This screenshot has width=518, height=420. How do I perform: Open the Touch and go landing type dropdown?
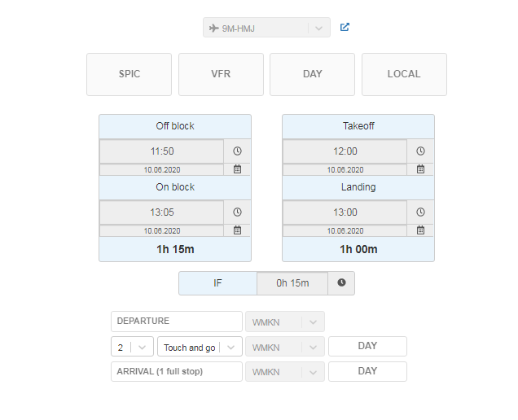pos(231,347)
